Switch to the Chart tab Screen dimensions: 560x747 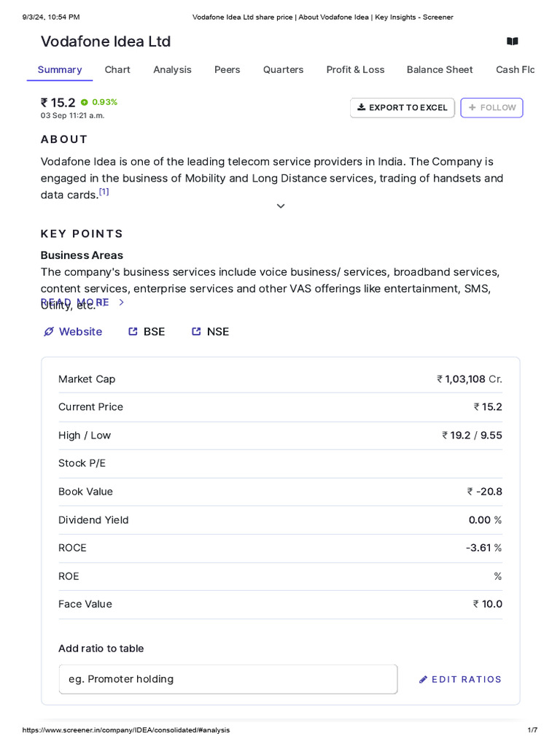117,69
